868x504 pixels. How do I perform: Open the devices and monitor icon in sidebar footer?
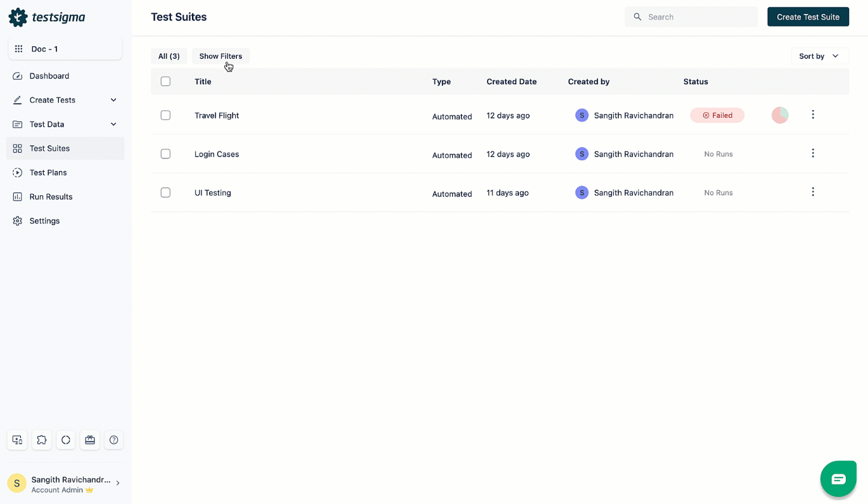click(17, 440)
